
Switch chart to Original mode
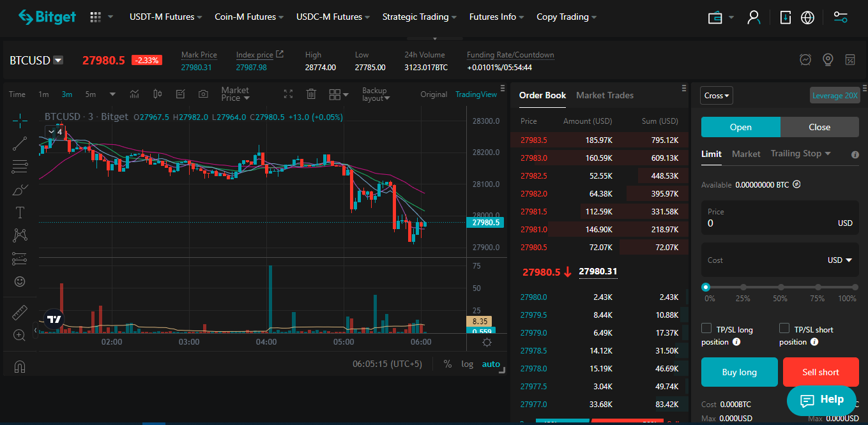pos(434,94)
